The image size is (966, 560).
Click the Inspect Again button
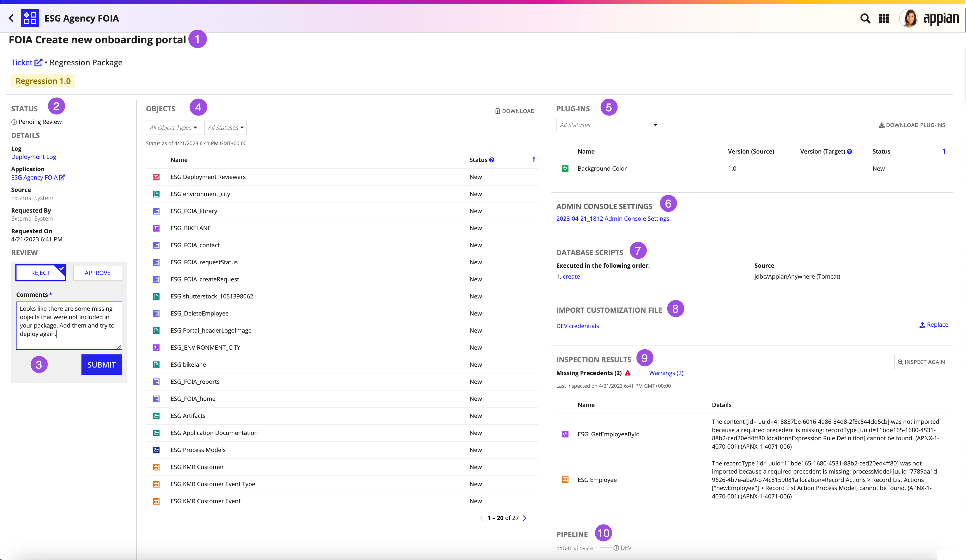[x=921, y=362]
